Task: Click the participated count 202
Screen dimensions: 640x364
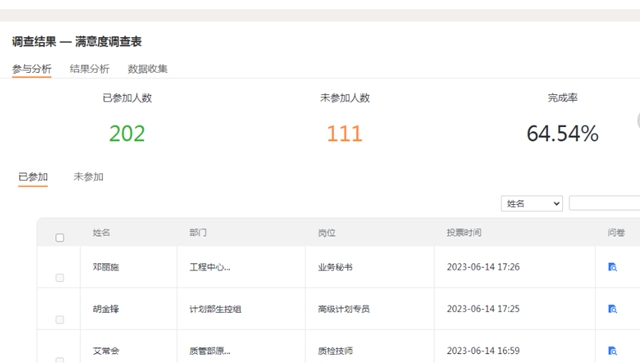Action: coord(127,133)
